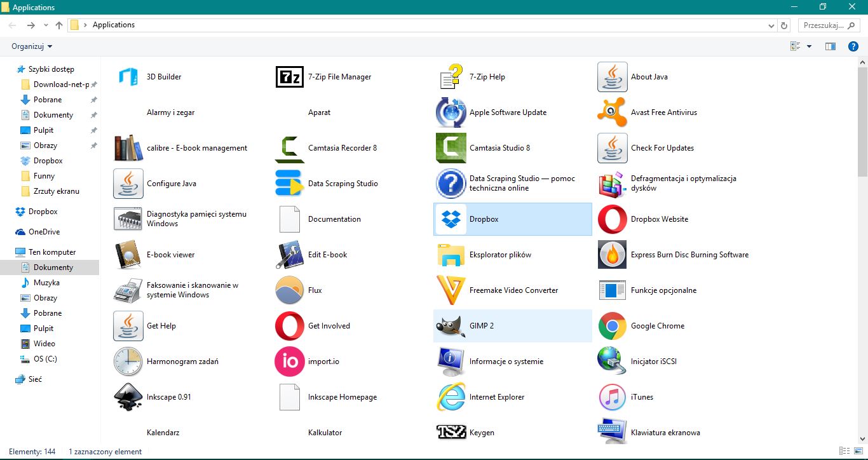Select Sieć in the navigation pane
Screen dimensions: 868x460
[35, 379]
